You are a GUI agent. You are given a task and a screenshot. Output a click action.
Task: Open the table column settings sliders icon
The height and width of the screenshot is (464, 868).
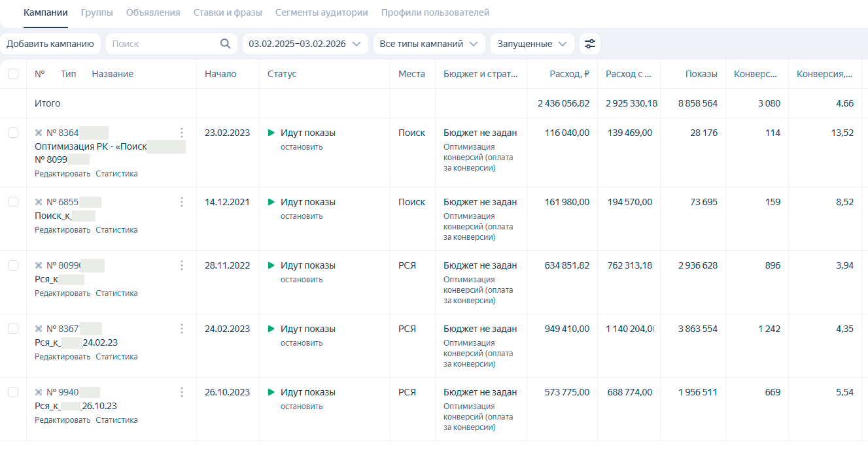(590, 44)
